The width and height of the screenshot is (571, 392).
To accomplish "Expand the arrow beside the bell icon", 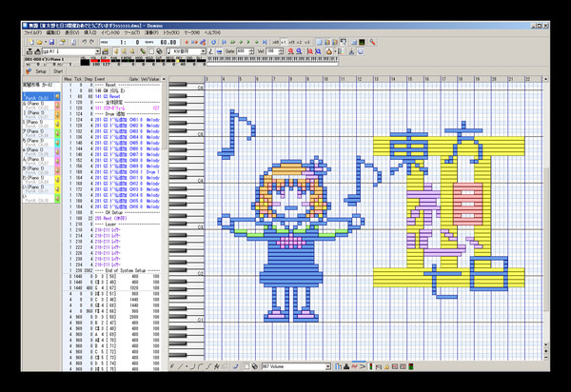I will [x=335, y=51].
